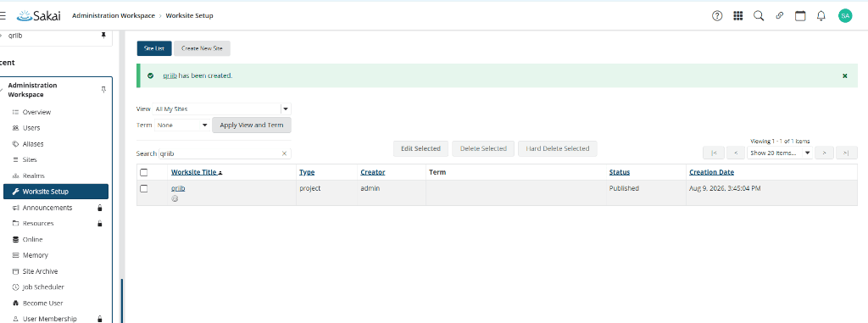Sort by Creator column
This screenshot has width=868, height=323.
pyautogui.click(x=373, y=172)
